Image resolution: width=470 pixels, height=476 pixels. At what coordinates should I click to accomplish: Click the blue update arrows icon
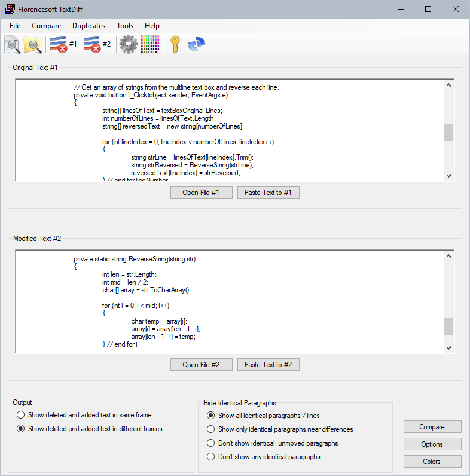pyautogui.click(x=197, y=44)
